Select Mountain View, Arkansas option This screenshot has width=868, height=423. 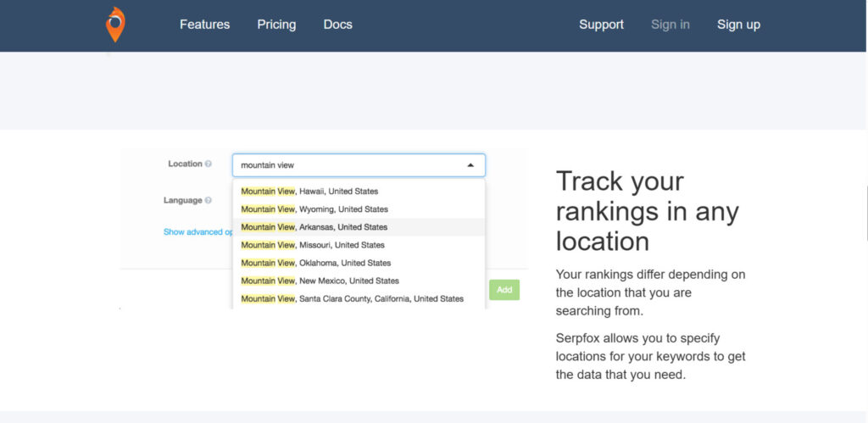click(x=314, y=227)
